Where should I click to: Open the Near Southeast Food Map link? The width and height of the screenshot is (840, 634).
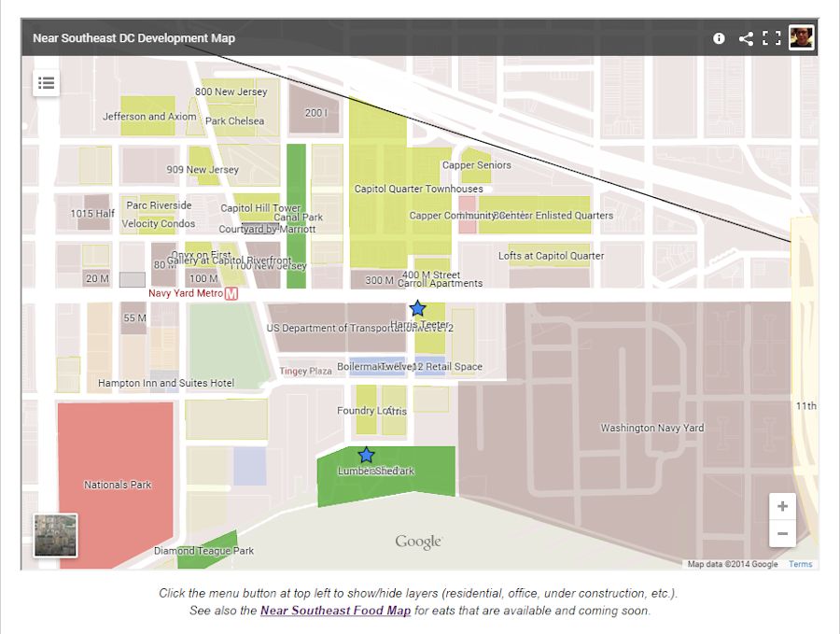tap(335, 611)
